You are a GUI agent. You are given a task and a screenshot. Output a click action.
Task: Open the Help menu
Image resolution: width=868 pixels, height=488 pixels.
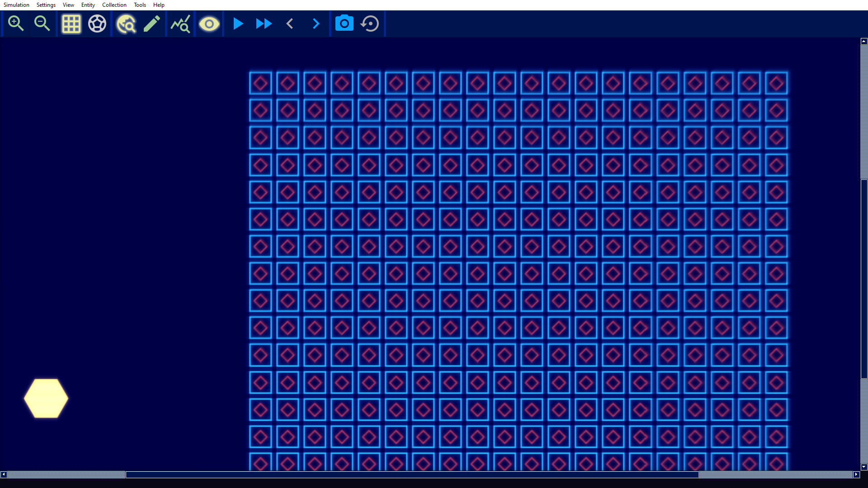point(159,5)
